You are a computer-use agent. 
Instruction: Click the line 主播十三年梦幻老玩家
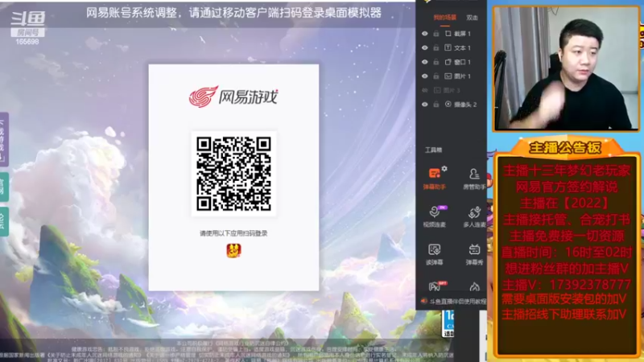pyautogui.click(x=567, y=171)
